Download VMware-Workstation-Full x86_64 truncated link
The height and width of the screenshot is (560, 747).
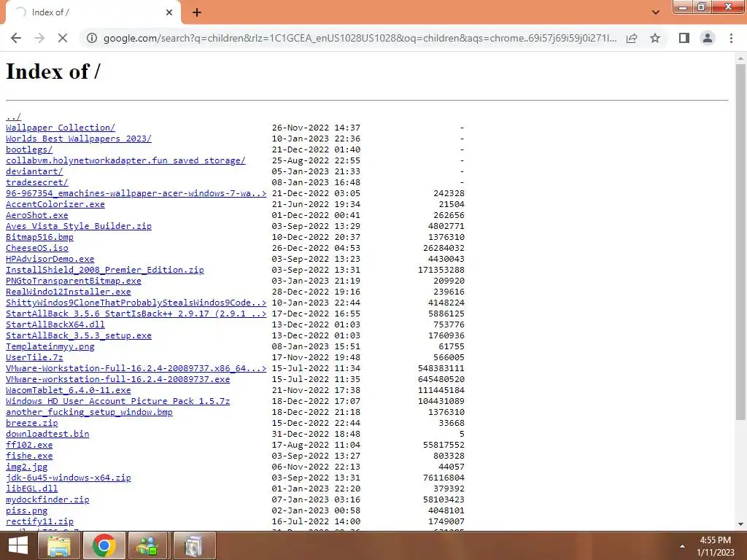pyautogui.click(x=136, y=368)
